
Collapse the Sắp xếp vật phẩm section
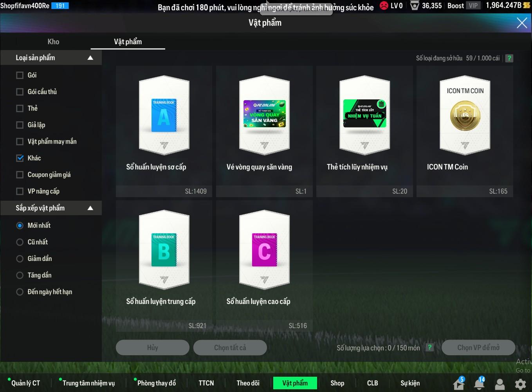(90, 208)
